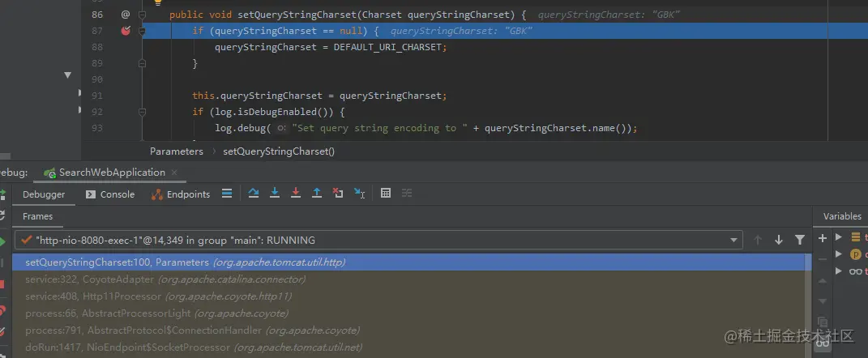Select frame setQueryStringCharset:100, Parameters
Viewport: 868px width, 358px height.
tap(412, 262)
